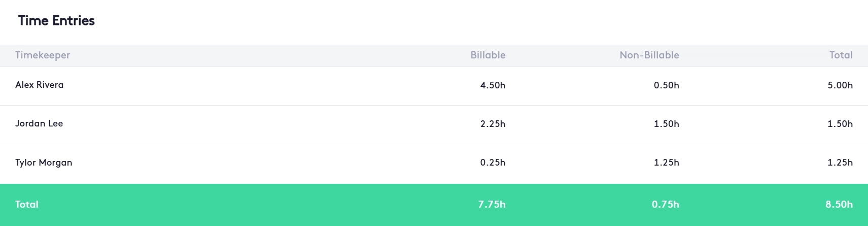The image size is (868, 226).
Task: Sort by the Timekeeper column header
Action: pyautogui.click(x=43, y=55)
